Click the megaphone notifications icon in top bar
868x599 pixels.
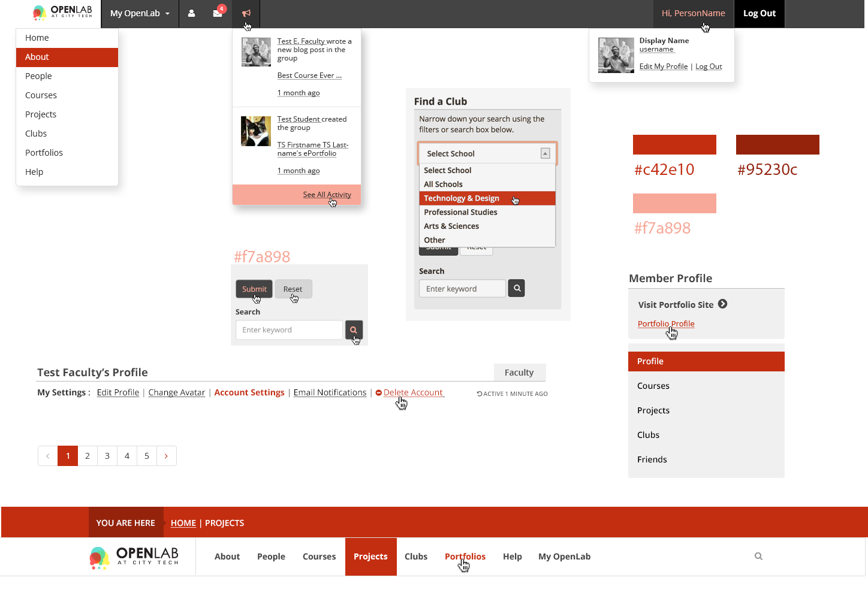(x=246, y=13)
